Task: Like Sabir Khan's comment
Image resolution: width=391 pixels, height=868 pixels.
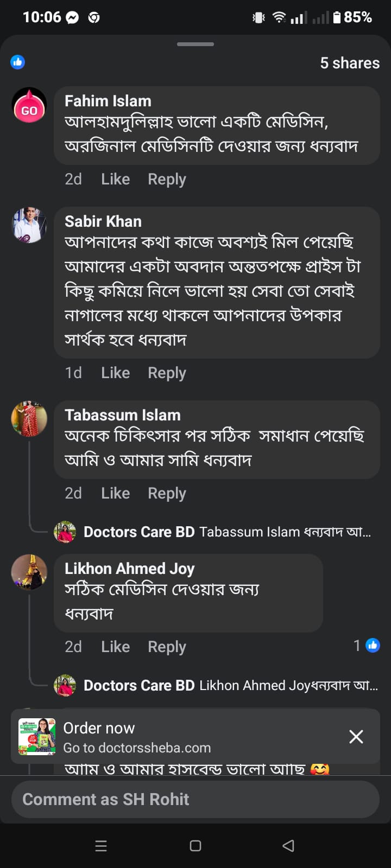Action: (115, 373)
